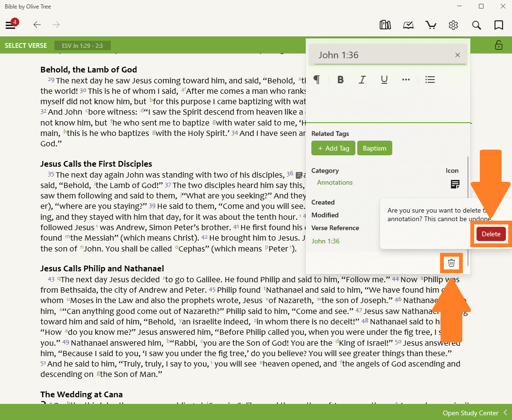Image resolution: width=512 pixels, height=420 pixels.
Task: Open settings gear icon
Action: click(453, 25)
